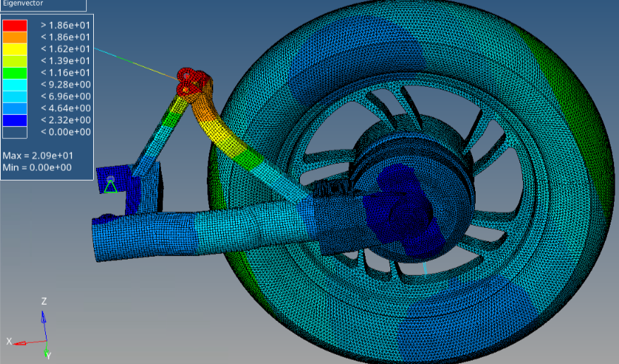Select the green triangle constraint marker
The width and height of the screenshot is (619, 364).
(110, 186)
